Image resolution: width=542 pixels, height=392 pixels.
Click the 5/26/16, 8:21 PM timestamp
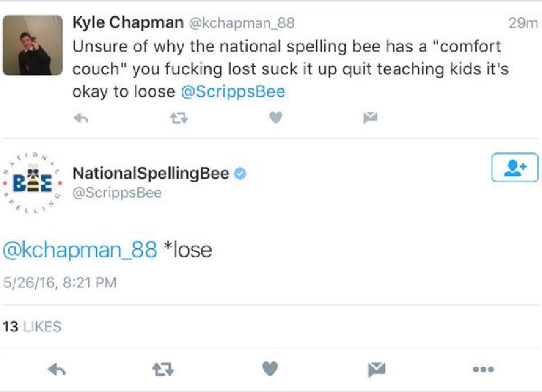pos(60,283)
